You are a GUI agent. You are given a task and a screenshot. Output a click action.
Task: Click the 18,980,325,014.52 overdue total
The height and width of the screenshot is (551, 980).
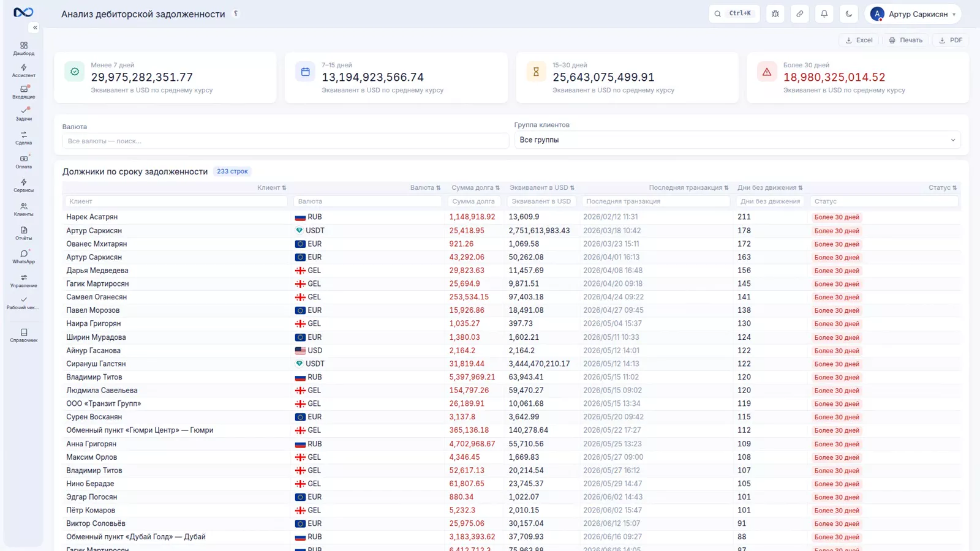coord(834,77)
